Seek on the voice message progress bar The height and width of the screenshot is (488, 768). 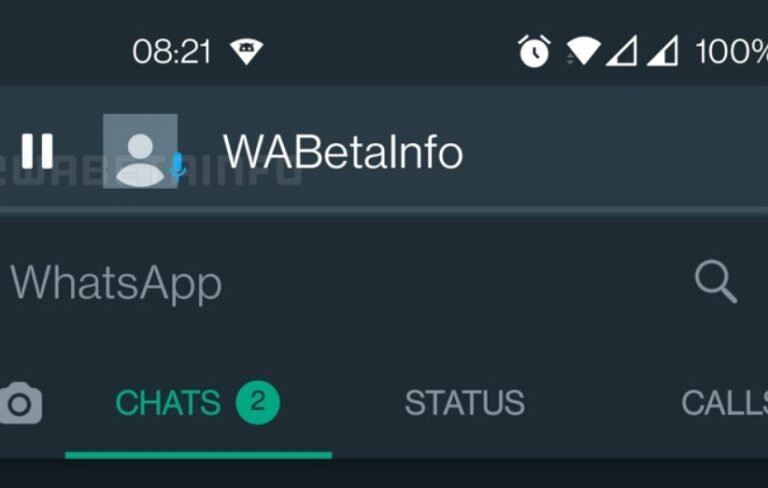click(x=384, y=210)
